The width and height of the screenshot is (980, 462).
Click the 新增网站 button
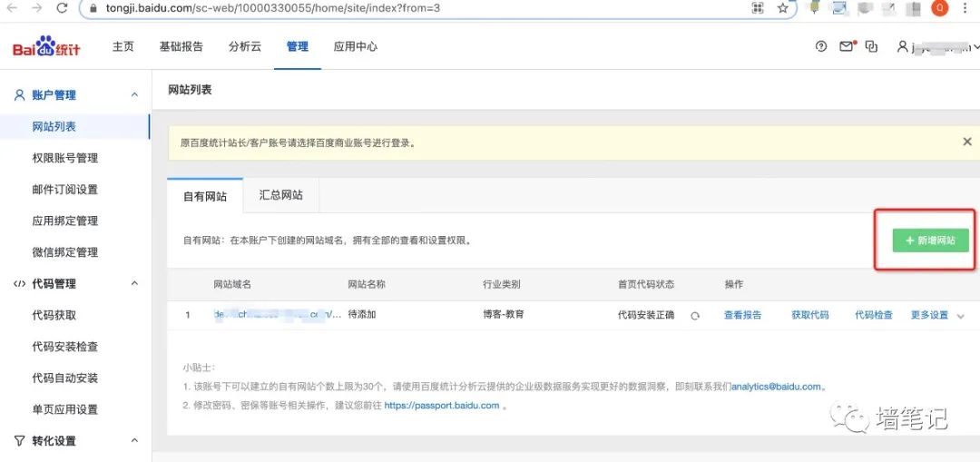click(930, 241)
